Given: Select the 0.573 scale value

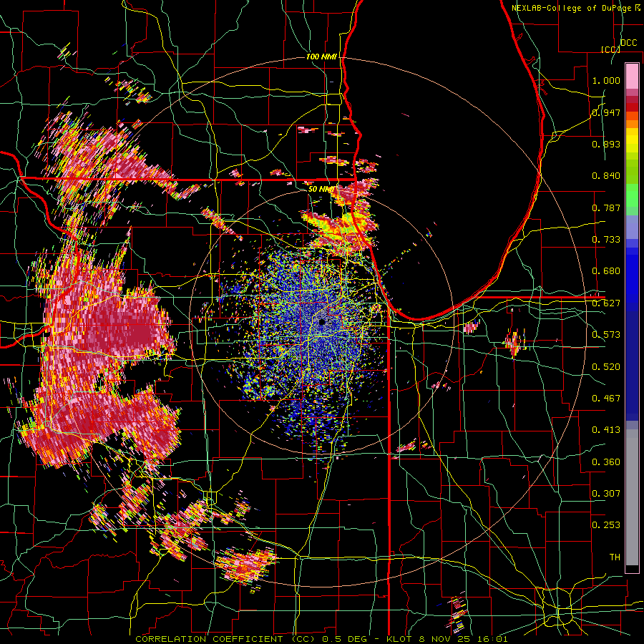Looking at the screenshot, I should click(606, 335).
